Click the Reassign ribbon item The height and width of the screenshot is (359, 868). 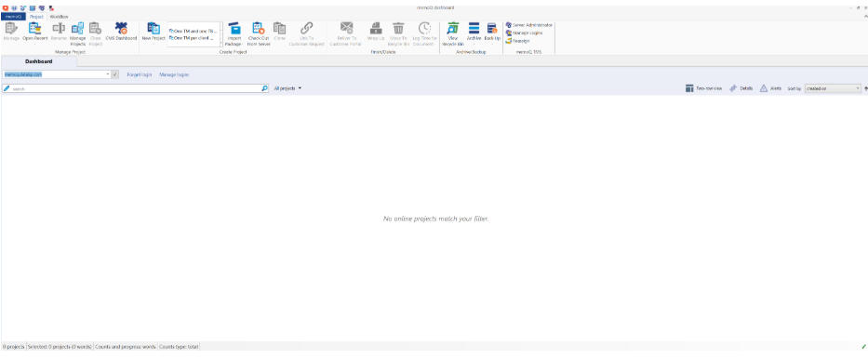[517, 40]
